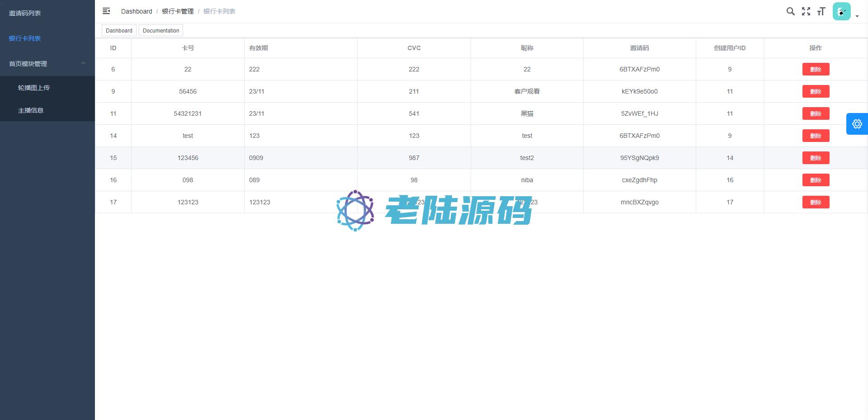Switch to the Dashboard tag tab
Screen dimensions: 868x420
119,31
